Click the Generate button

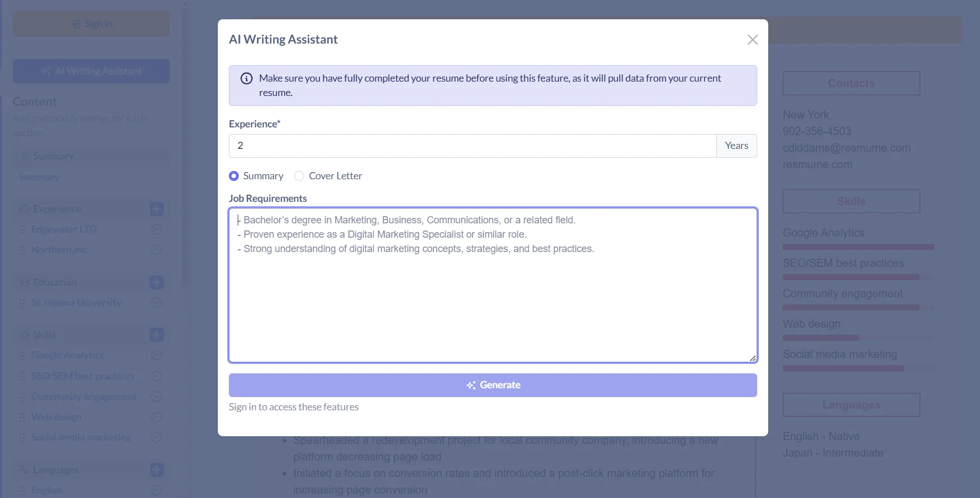pos(493,385)
